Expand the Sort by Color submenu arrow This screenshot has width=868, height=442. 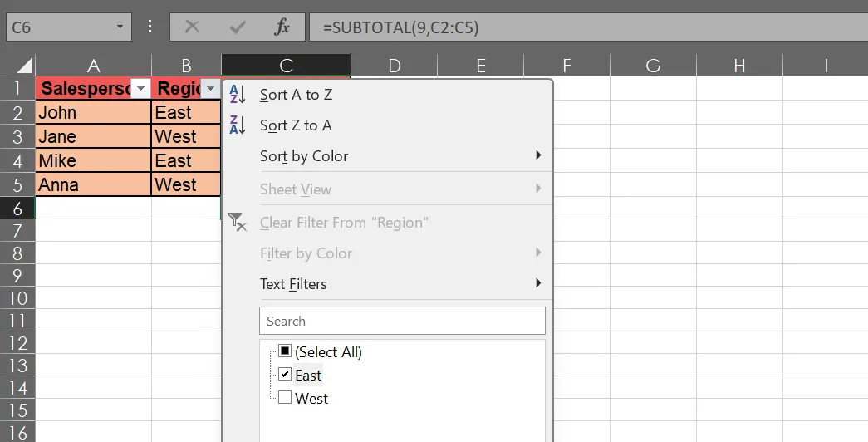pos(538,155)
